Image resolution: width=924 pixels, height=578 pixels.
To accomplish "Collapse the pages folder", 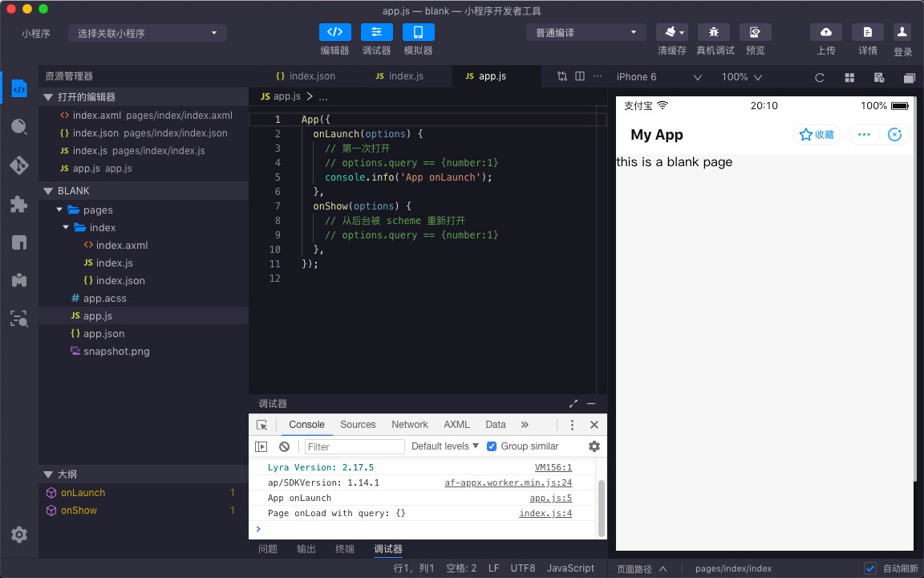I will click(x=59, y=210).
